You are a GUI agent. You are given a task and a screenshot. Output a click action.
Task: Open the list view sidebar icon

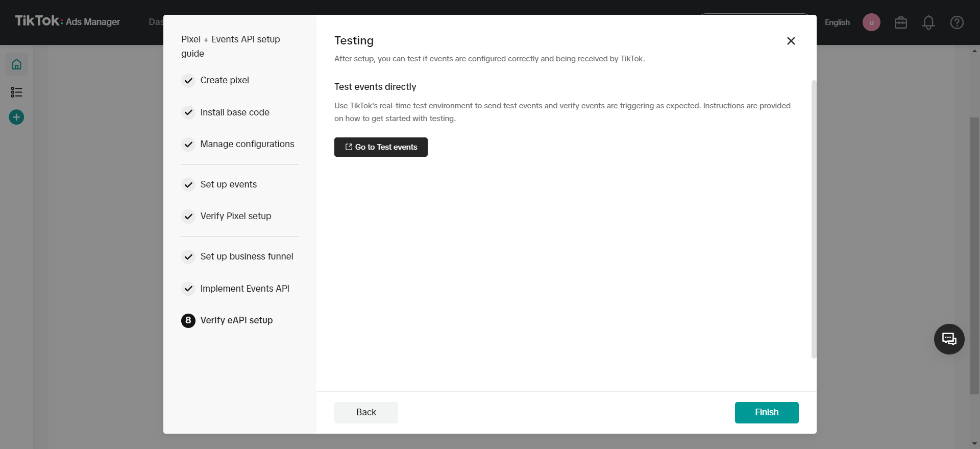(x=16, y=92)
